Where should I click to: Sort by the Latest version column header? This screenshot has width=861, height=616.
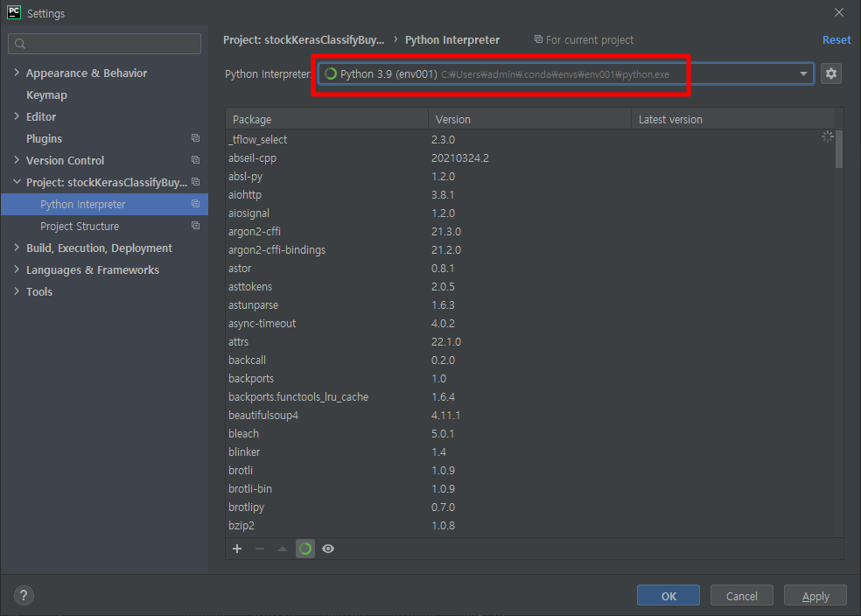coord(733,119)
